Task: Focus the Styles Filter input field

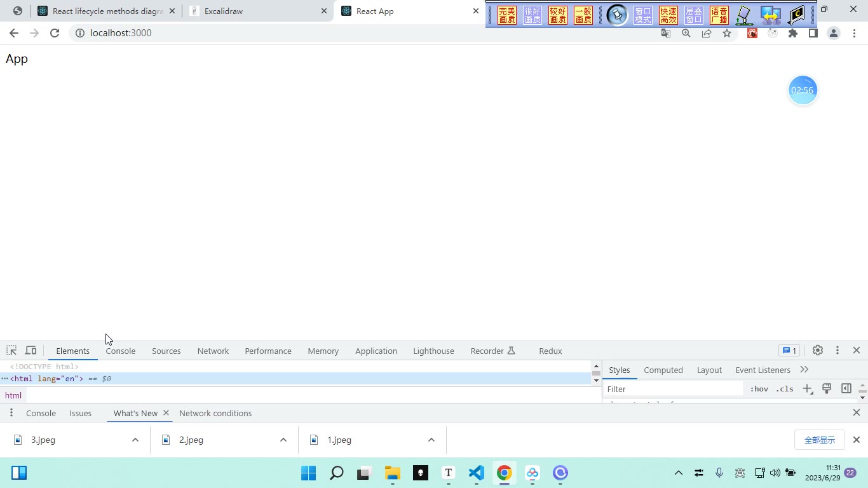Action: point(673,389)
